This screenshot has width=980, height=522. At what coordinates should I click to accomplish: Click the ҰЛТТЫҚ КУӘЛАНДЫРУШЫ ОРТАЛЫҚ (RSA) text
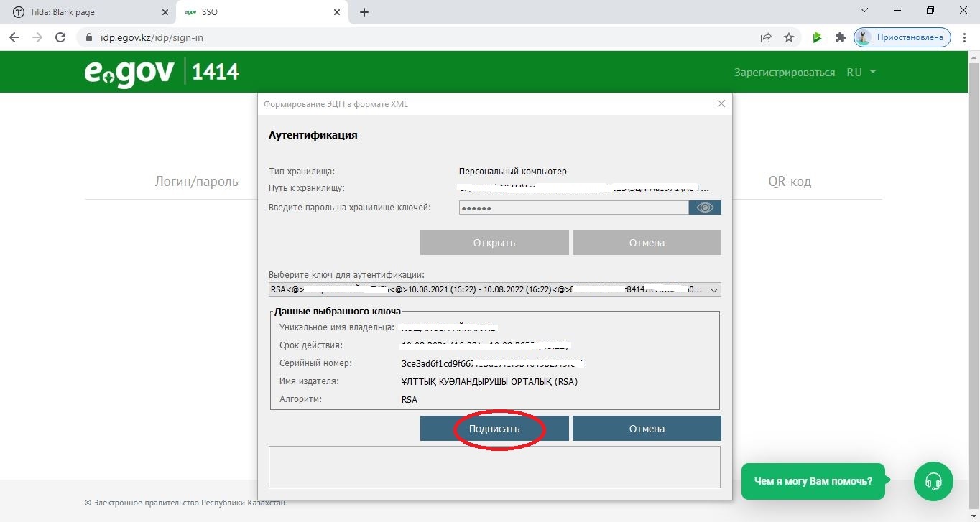pyautogui.click(x=489, y=381)
